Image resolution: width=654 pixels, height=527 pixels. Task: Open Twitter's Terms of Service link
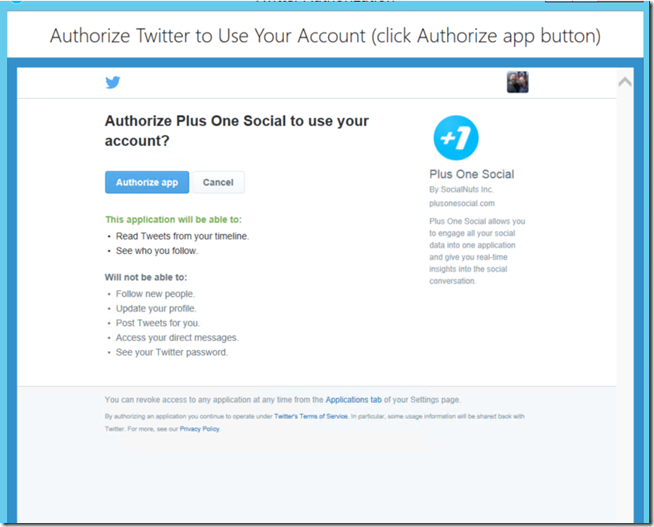pyautogui.click(x=311, y=416)
